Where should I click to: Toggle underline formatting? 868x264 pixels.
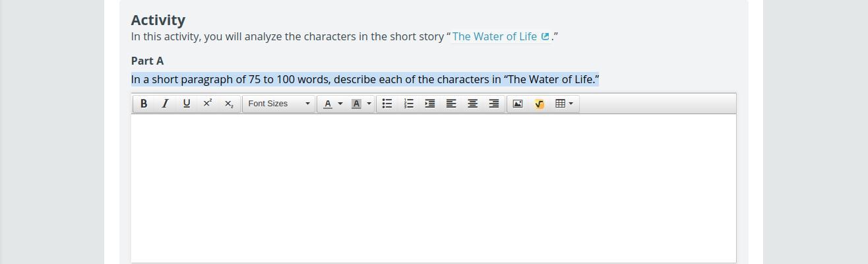(187, 104)
